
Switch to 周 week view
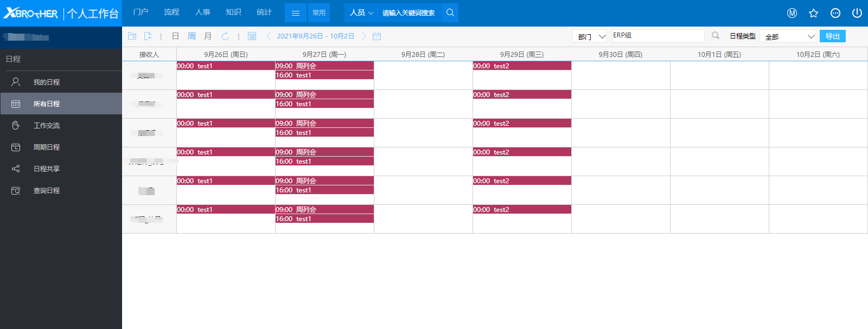click(x=192, y=36)
